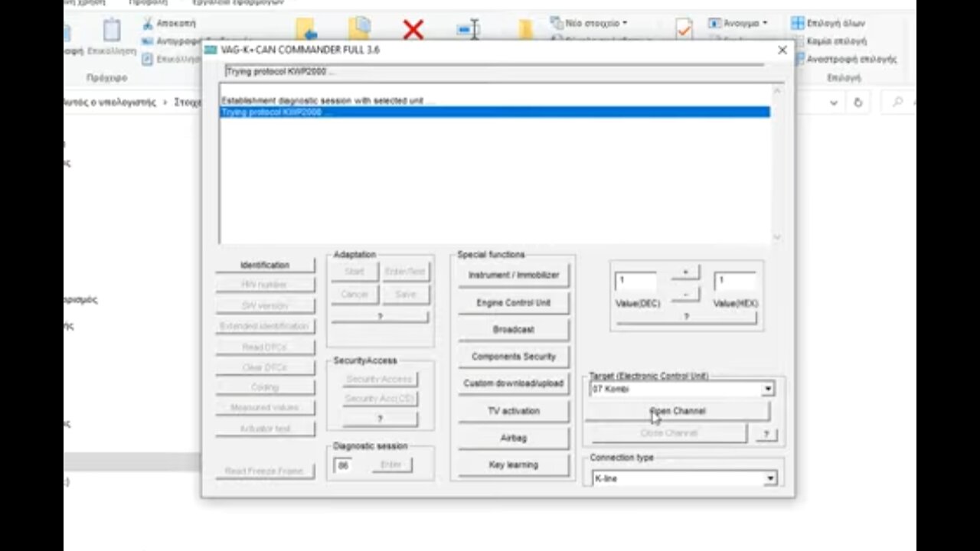
Task: Click the Actuator test button
Action: pos(265,429)
